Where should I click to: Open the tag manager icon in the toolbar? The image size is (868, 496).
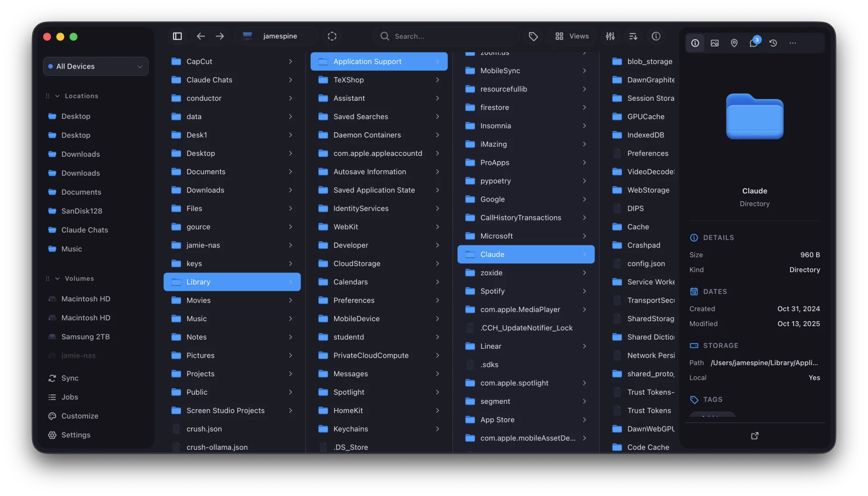[533, 36]
